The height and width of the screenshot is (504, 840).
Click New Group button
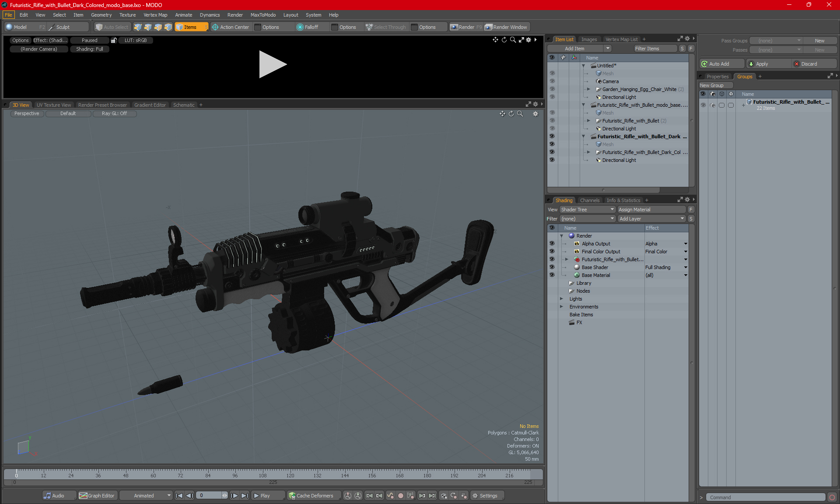tap(715, 85)
